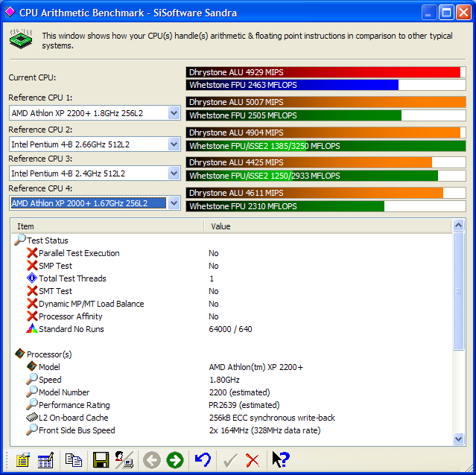Open Reference CPU 3 dropdown arrow
476x475 pixels.
(174, 173)
